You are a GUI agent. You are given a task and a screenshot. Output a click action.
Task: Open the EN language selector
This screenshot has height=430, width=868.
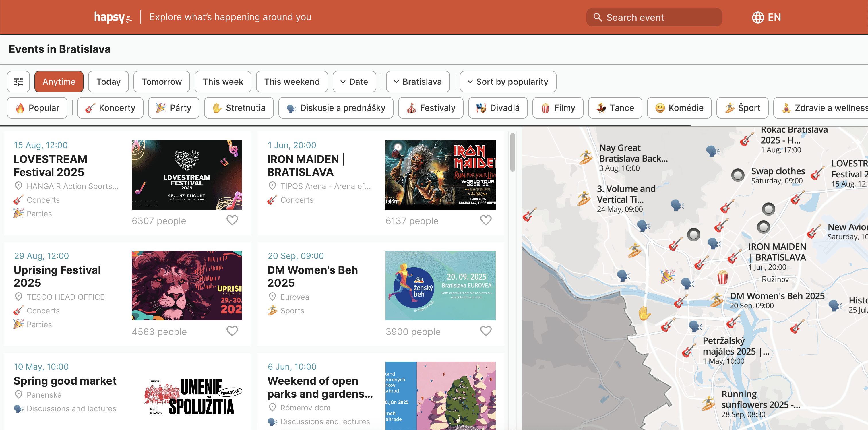pos(767,17)
